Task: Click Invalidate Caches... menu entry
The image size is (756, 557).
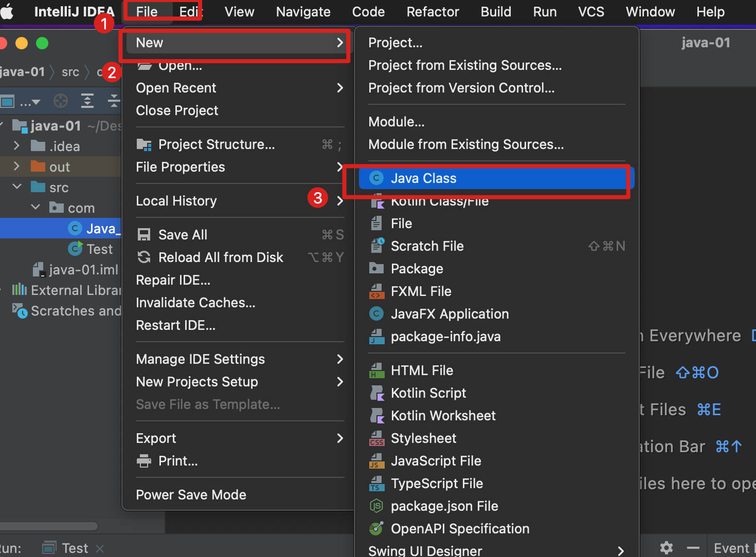Action: point(195,303)
